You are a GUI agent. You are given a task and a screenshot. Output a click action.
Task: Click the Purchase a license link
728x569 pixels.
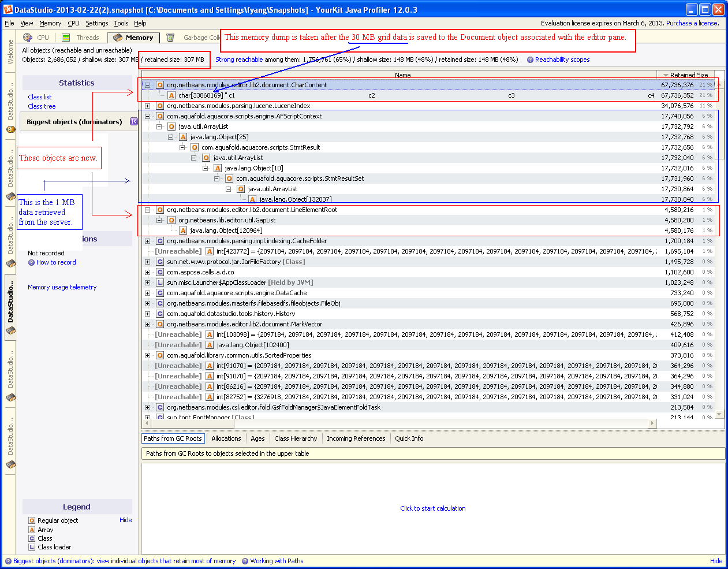[692, 23]
